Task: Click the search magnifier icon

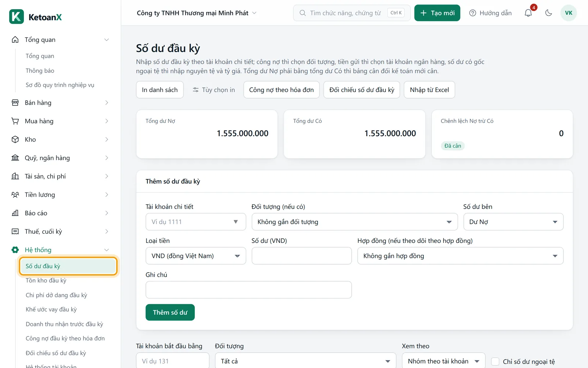Action: pos(302,13)
